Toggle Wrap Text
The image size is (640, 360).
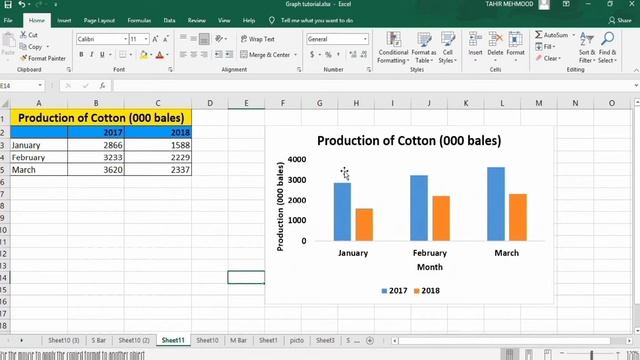pos(258,39)
